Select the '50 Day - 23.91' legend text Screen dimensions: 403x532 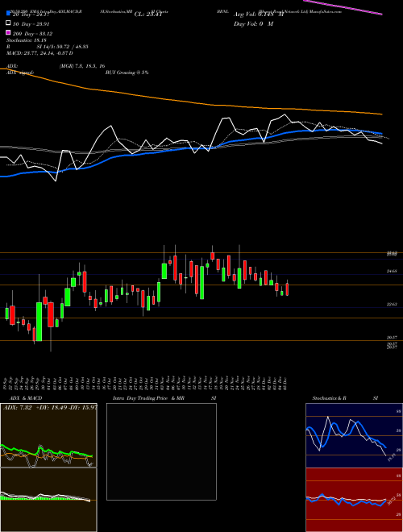coord(31,23)
